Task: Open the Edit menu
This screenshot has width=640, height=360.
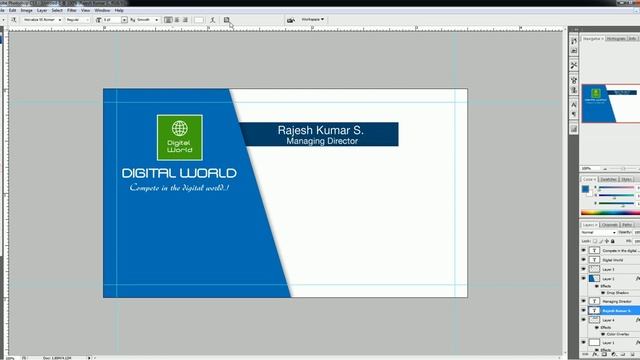Action: click(x=13, y=10)
